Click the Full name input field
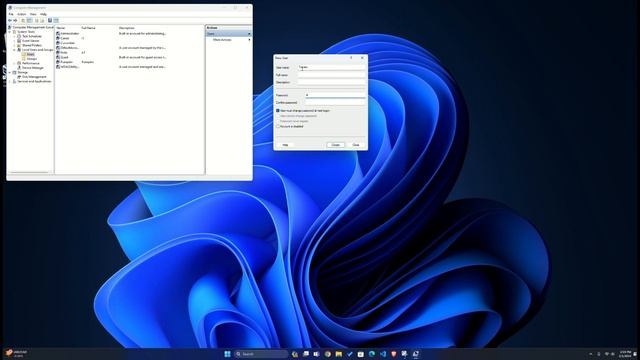Viewport: 640px width, 360px height. pyautogui.click(x=331, y=75)
